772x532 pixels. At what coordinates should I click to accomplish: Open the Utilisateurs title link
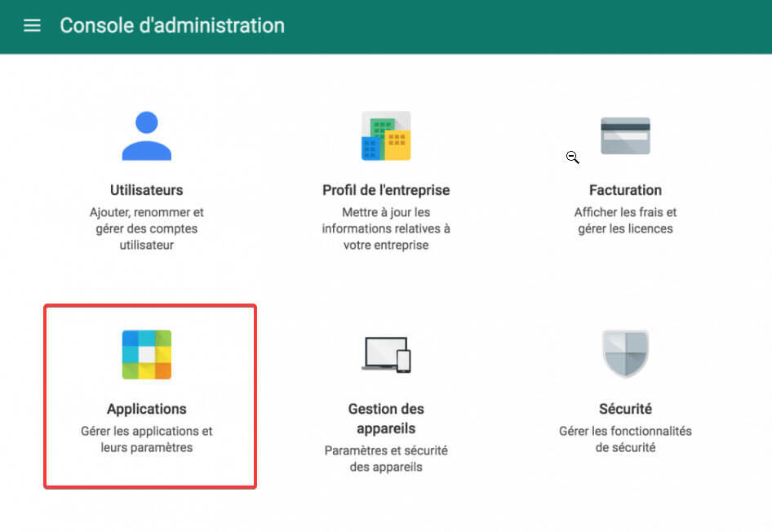pyautogui.click(x=147, y=190)
